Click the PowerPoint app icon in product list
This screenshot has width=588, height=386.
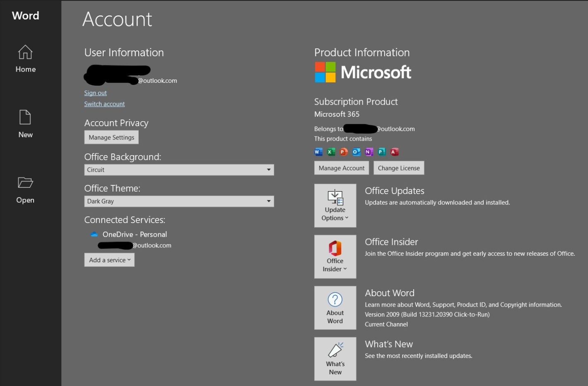click(344, 152)
